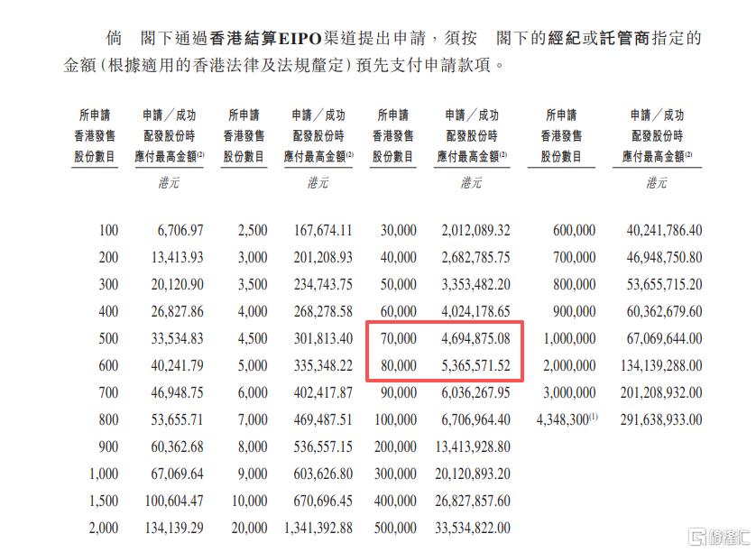Select the amount 60,362.68
This screenshot has width=756, height=552.
(x=177, y=446)
